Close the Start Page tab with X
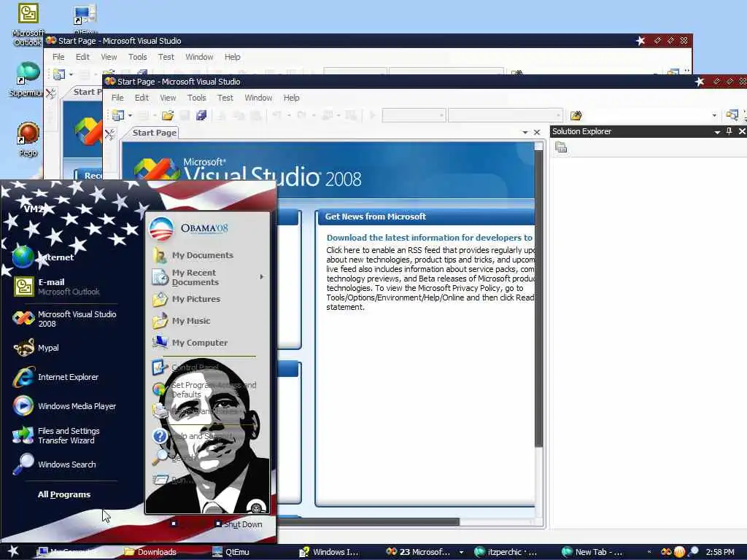Viewport: 747px width, 560px height. [537, 133]
